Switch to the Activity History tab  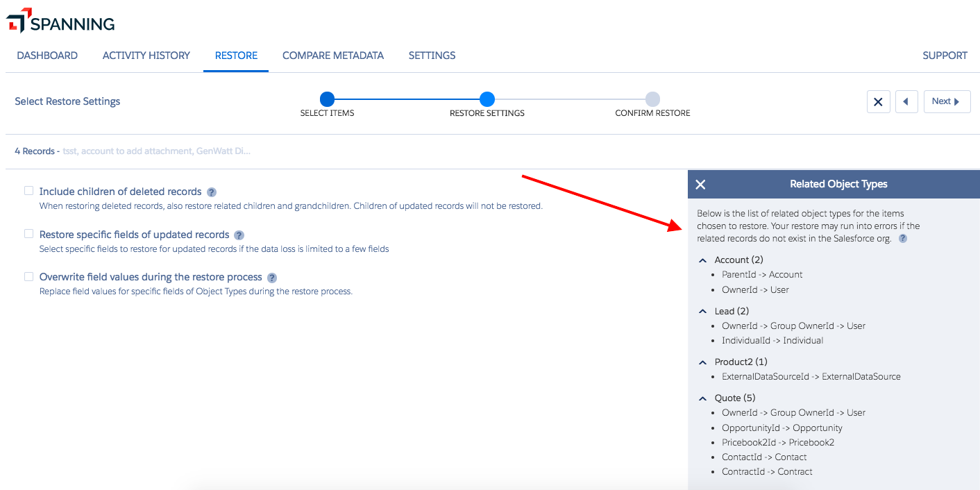[146, 56]
